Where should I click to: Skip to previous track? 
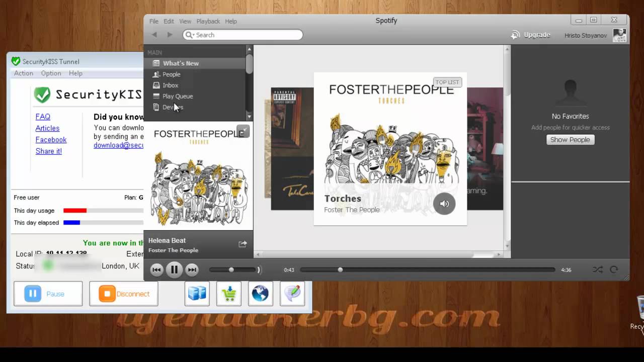156,270
